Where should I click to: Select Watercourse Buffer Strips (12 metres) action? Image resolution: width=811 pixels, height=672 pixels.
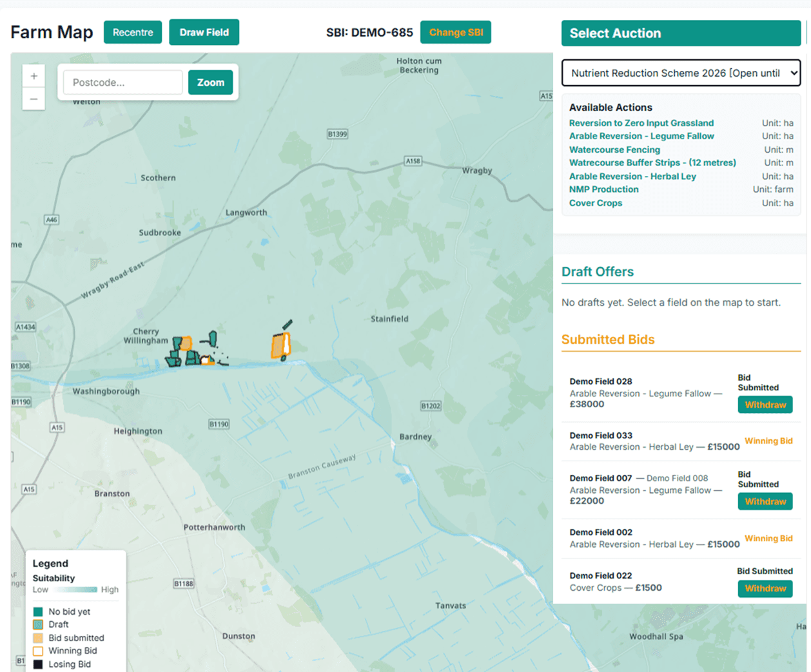(x=652, y=162)
